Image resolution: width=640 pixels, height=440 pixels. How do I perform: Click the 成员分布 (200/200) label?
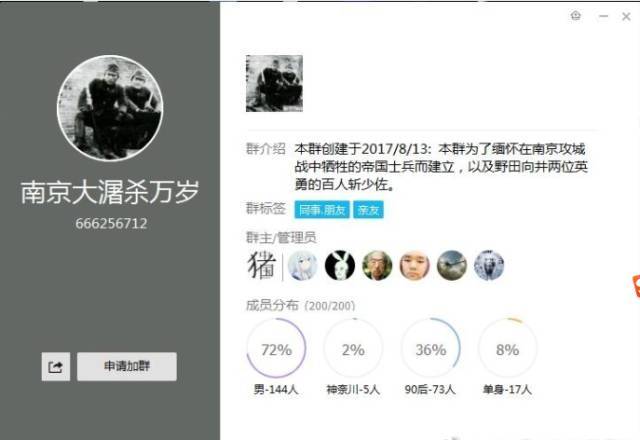coord(300,305)
